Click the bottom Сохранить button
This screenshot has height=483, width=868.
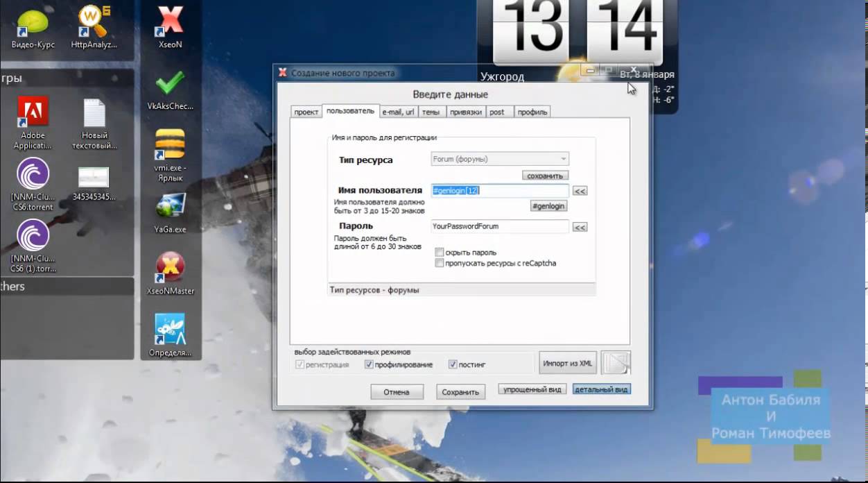click(x=461, y=392)
